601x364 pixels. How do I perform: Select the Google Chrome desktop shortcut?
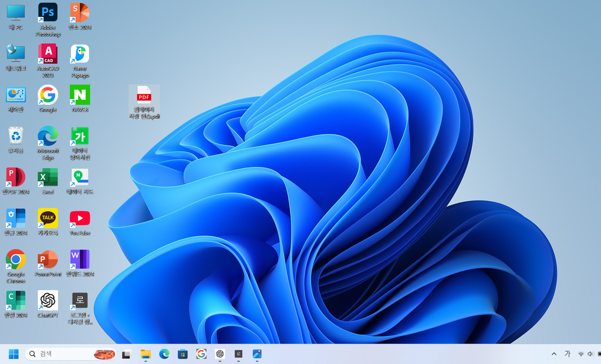(16, 266)
